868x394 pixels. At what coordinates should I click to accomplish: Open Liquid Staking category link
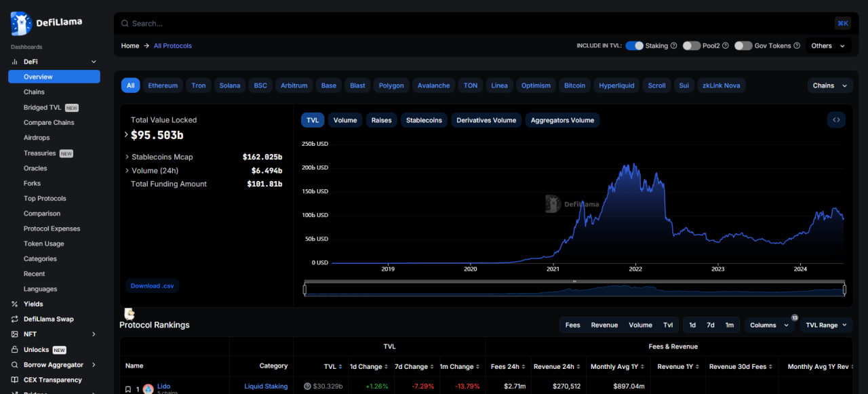(266, 387)
